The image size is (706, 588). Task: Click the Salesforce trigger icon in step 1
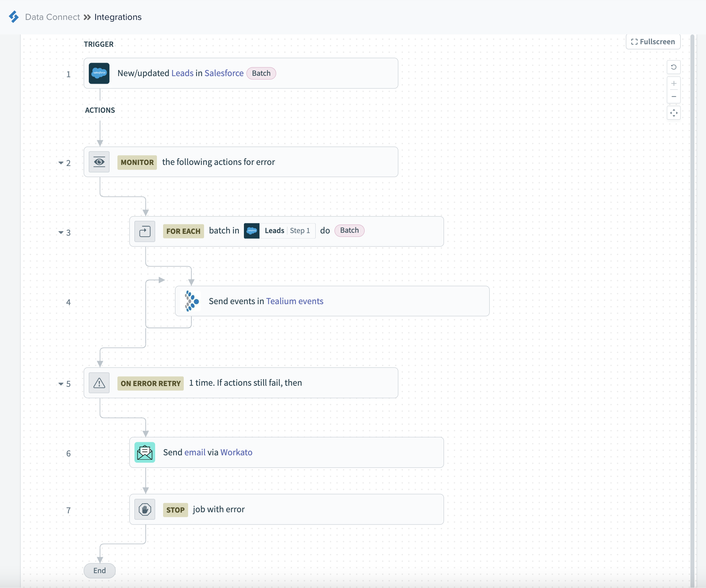point(99,73)
